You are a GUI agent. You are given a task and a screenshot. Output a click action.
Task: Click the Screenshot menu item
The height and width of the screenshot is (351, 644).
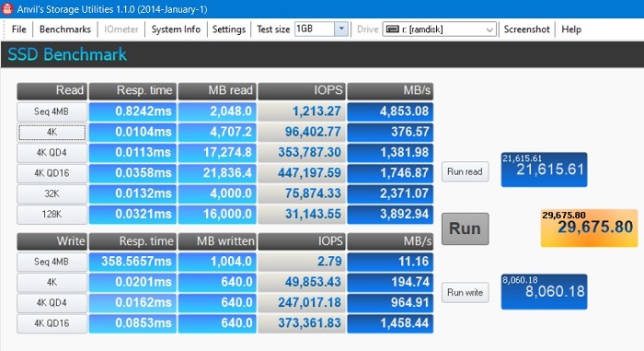click(x=526, y=29)
